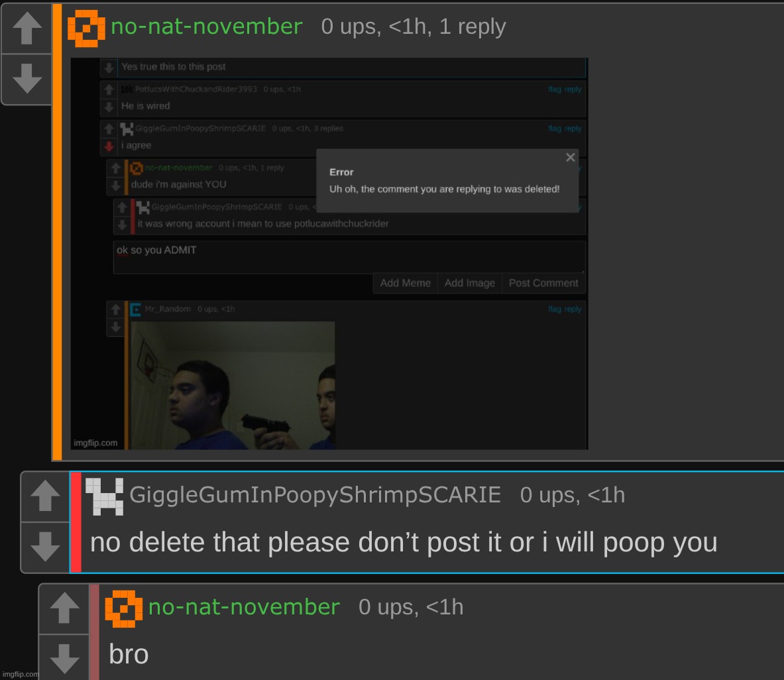Upvote the top no-nat-november comment
The height and width of the screenshot is (680, 784).
[x=27, y=28]
